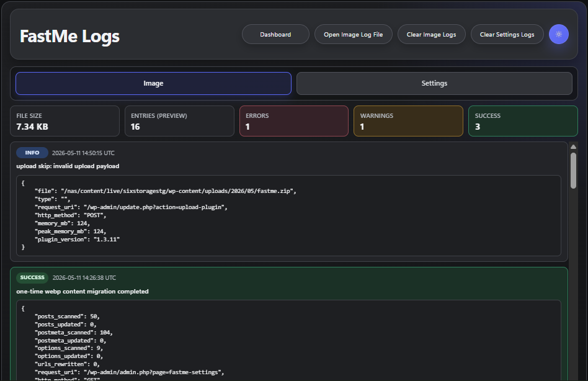Select the Entries (Preview) 16 card
The image size is (588, 381).
pyautogui.click(x=180, y=121)
